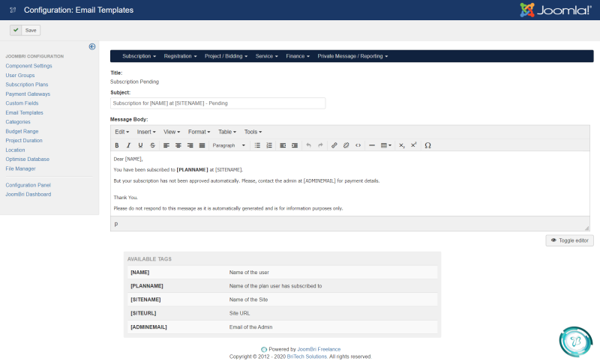
Task: Return to JoomBri Dashboard
Action: click(x=28, y=195)
